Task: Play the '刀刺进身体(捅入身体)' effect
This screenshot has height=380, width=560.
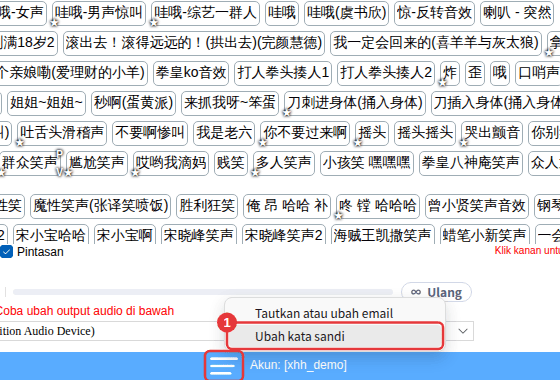Action: tap(355, 103)
